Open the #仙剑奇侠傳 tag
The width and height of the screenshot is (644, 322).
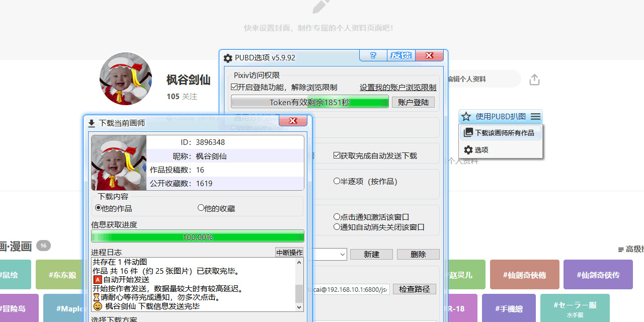525,275
